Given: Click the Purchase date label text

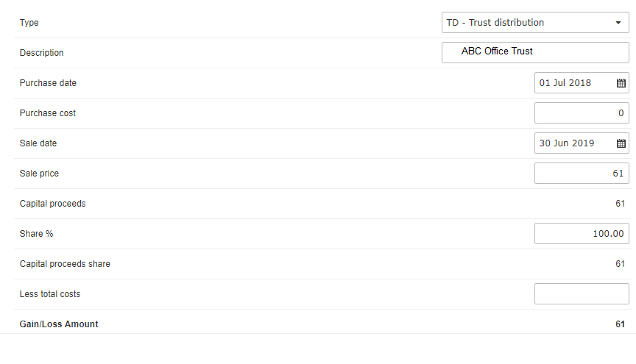Looking at the screenshot, I should coord(48,82).
